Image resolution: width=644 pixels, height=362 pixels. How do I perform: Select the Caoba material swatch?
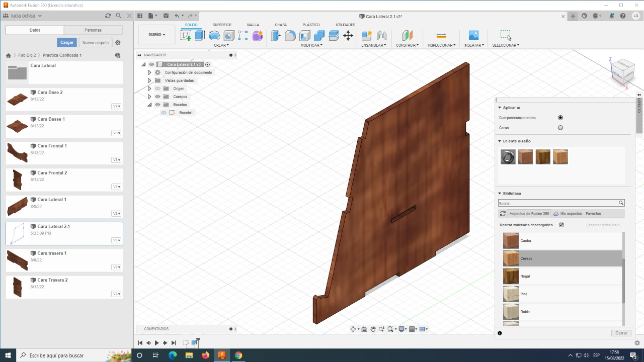click(511, 241)
